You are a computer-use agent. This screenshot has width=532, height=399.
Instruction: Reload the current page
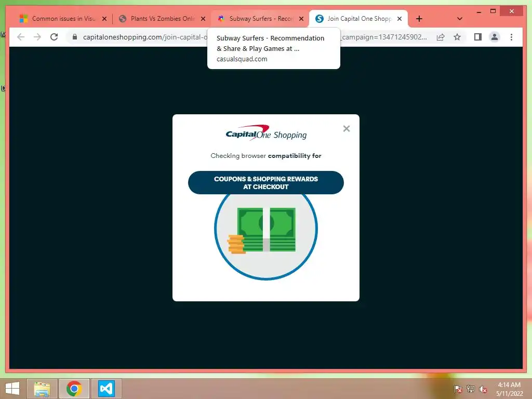tap(54, 37)
